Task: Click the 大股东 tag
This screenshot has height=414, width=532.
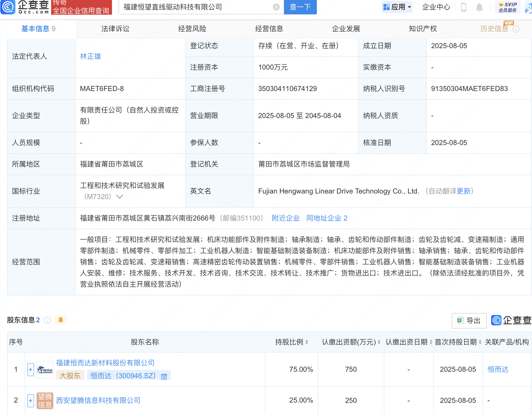Action: pos(70,376)
